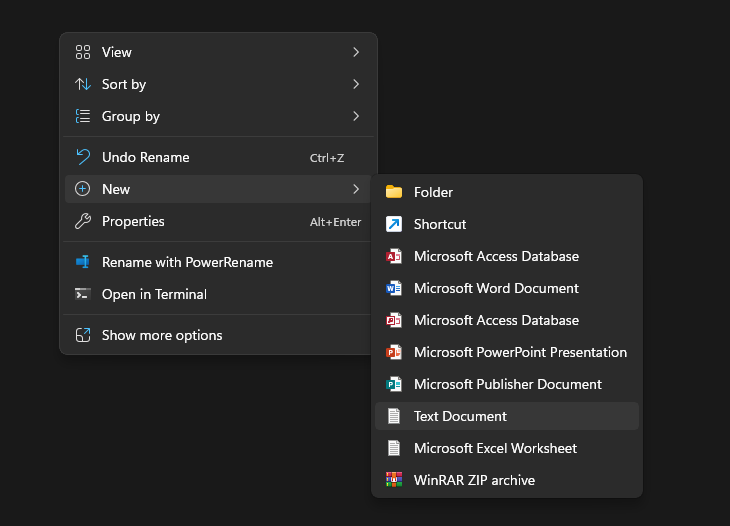The height and width of the screenshot is (526, 730).
Task: Click the Open in Terminal icon
Action: click(x=83, y=294)
